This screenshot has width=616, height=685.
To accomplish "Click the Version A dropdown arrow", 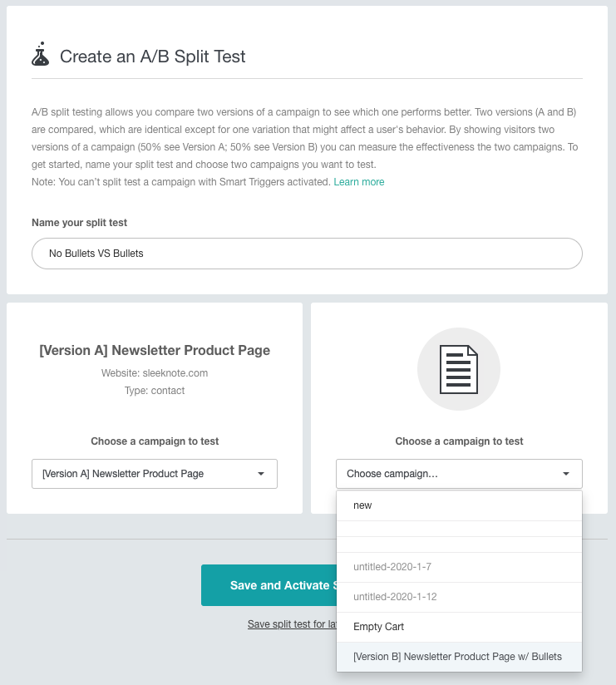I will point(261,474).
